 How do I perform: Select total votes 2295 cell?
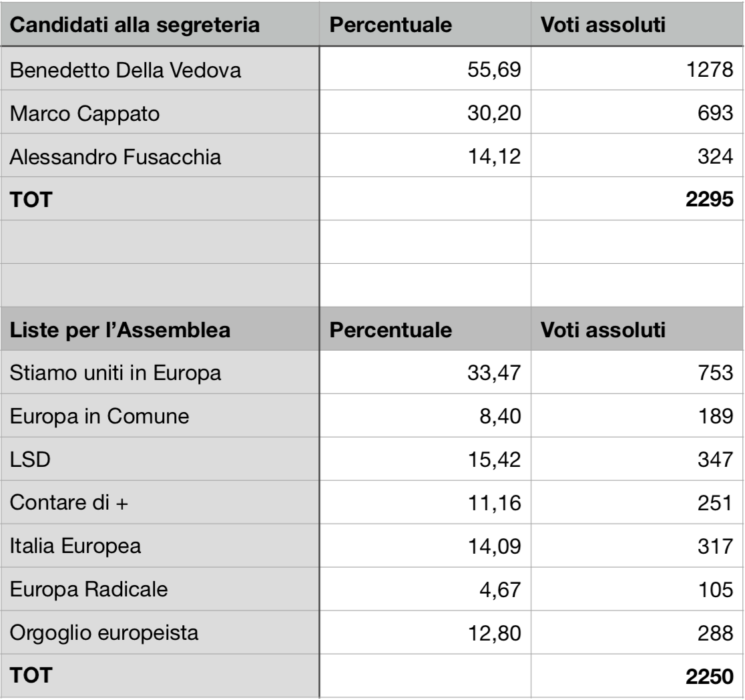pyautogui.click(x=637, y=199)
